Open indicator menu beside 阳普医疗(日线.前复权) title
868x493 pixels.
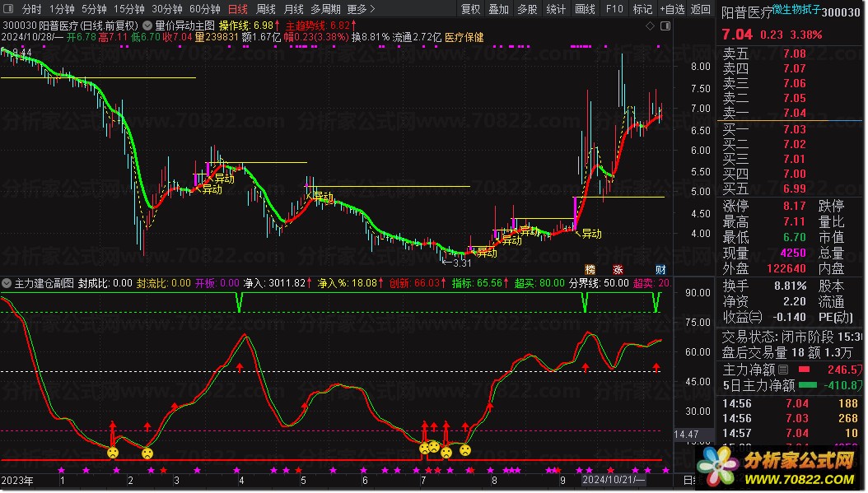point(147,26)
